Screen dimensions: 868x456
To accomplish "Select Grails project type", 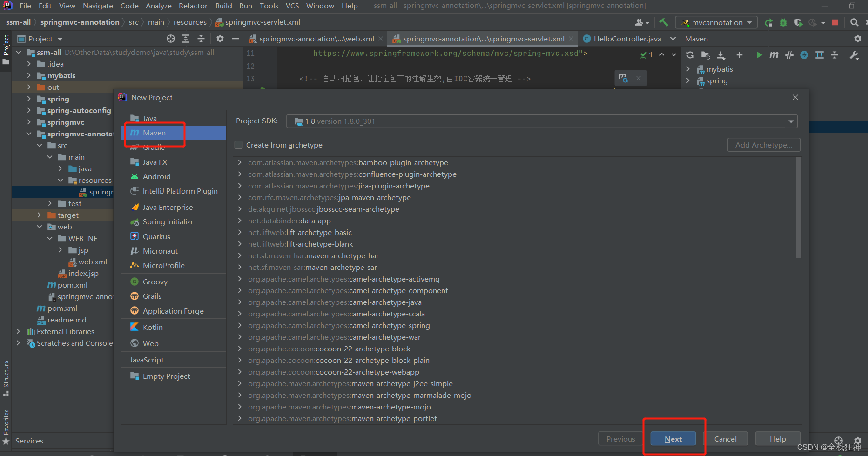I will click(x=174, y=296).
